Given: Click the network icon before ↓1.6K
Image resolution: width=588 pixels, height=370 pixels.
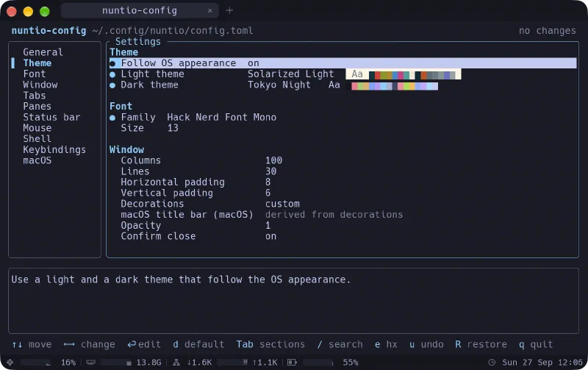Looking at the screenshot, I should pos(176,362).
